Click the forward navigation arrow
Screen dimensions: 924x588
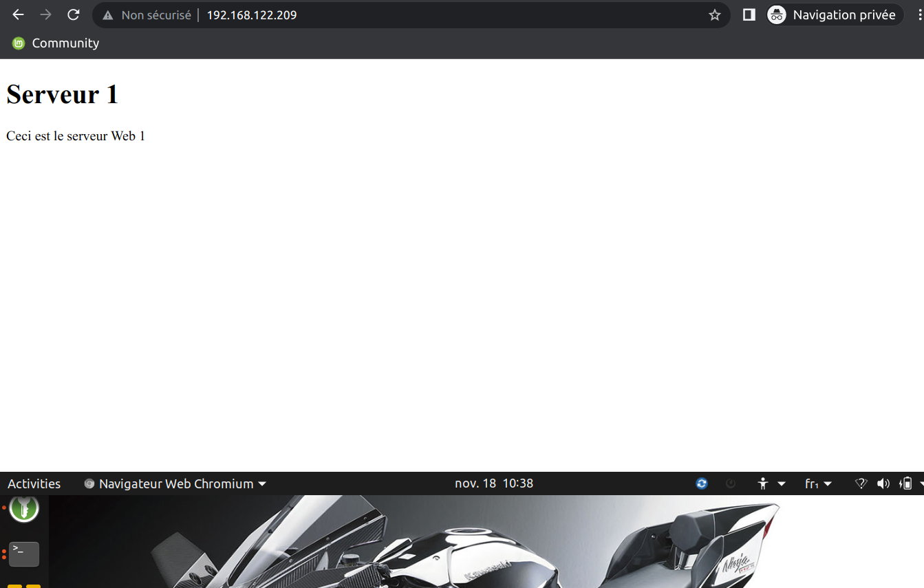tap(46, 14)
